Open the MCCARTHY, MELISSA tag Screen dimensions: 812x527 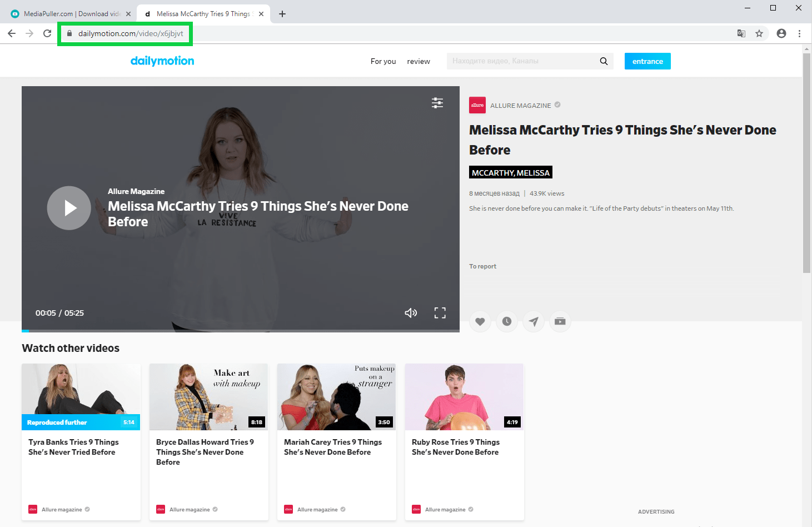pos(510,173)
